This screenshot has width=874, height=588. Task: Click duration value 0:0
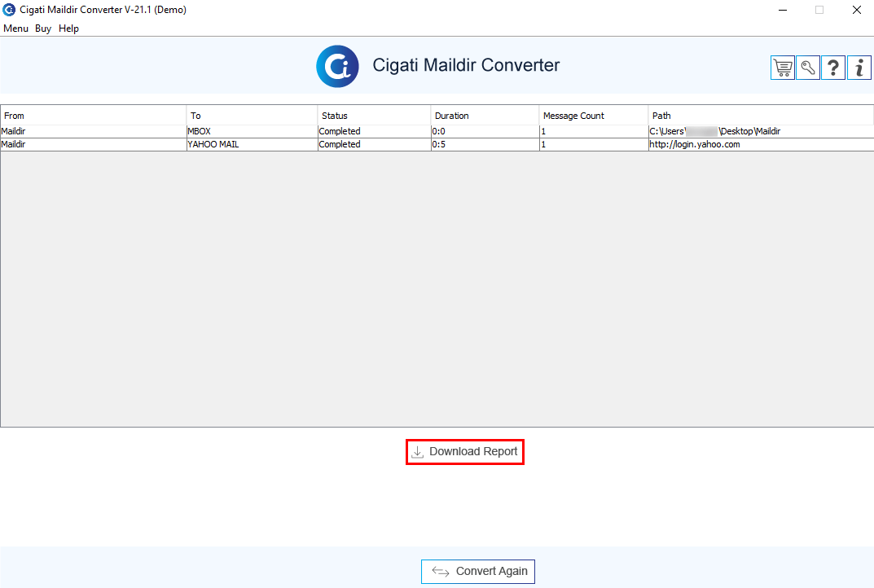tap(485, 132)
